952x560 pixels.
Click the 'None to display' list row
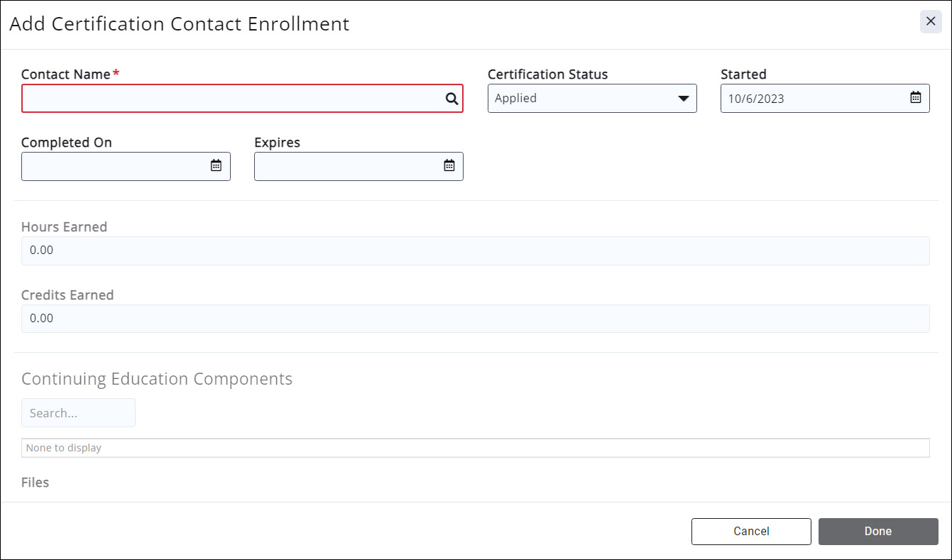[x=475, y=448]
